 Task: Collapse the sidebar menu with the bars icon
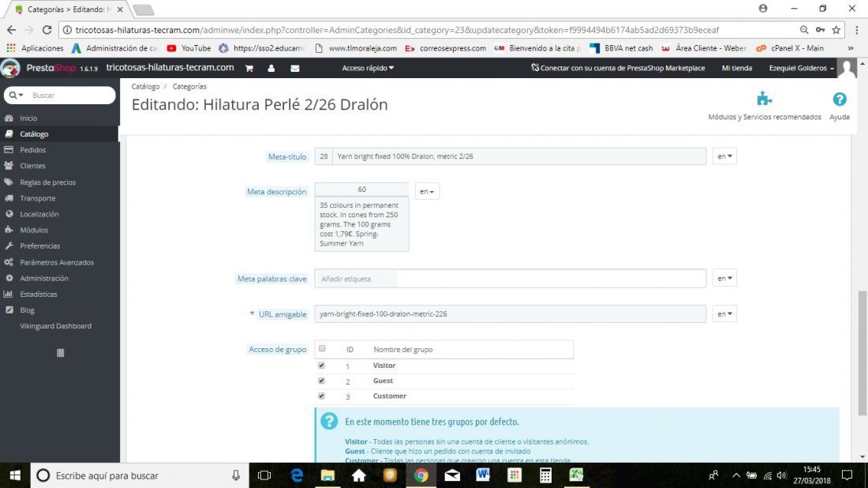(x=60, y=353)
